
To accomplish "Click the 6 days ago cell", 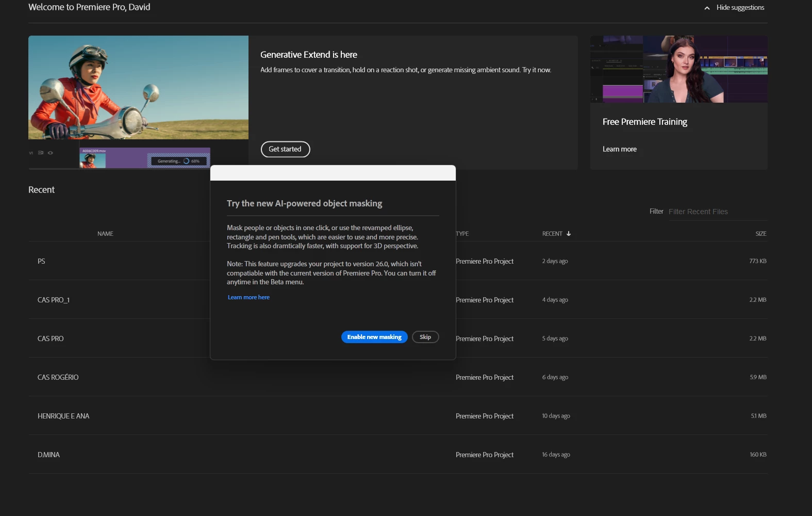I will 555,377.
